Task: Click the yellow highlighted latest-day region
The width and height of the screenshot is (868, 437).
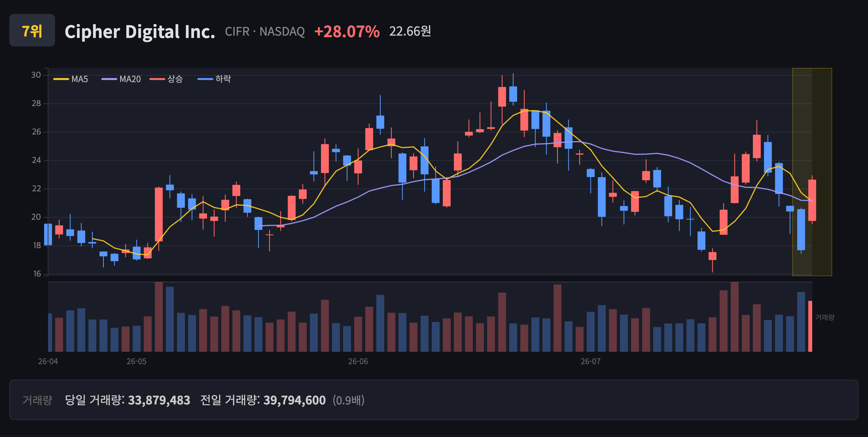Action: click(x=812, y=172)
